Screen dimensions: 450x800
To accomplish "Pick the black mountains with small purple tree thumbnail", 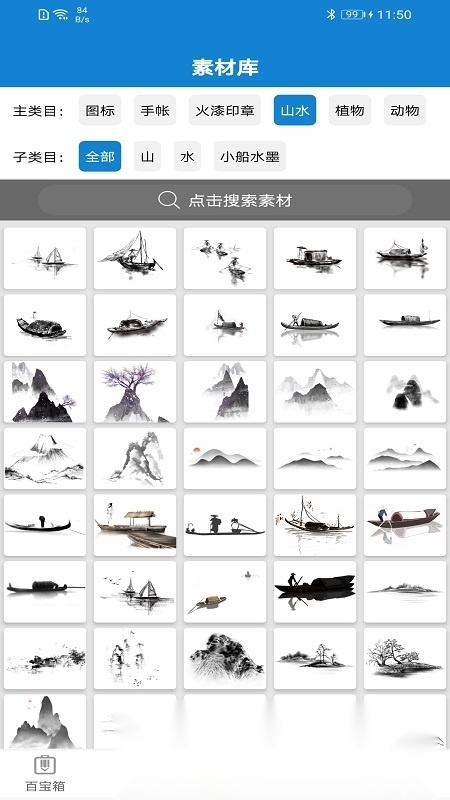I will pyautogui.click(x=45, y=392).
